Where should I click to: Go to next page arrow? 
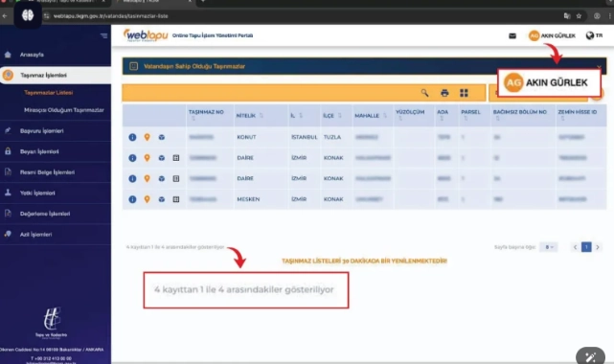pyautogui.click(x=598, y=247)
